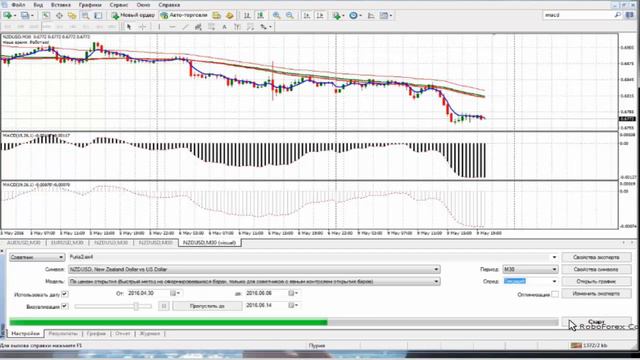The width and height of the screenshot is (640, 360).
Task: Open the Сервис menu
Action: (x=119, y=5)
